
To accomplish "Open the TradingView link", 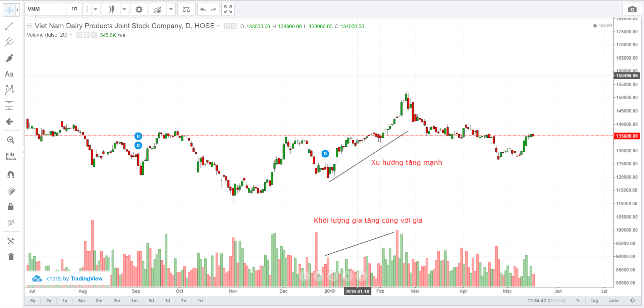I will tap(87, 278).
